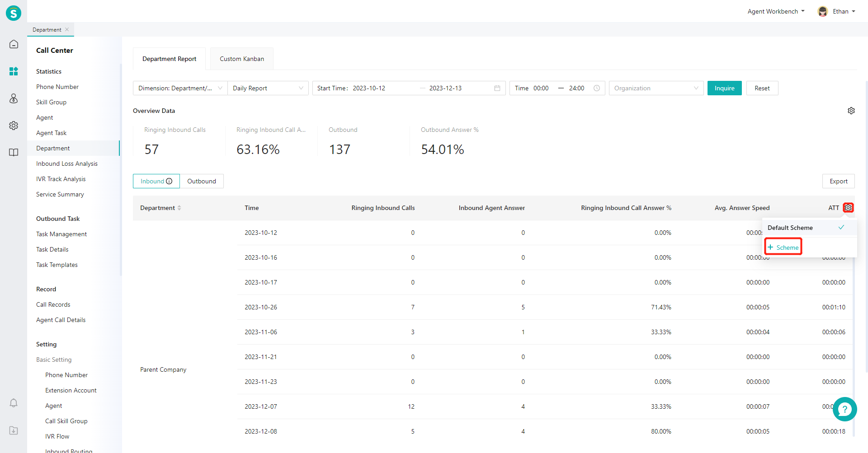Open Skill Group statistics
This screenshot has height=453, width=868.
(52, 102)
